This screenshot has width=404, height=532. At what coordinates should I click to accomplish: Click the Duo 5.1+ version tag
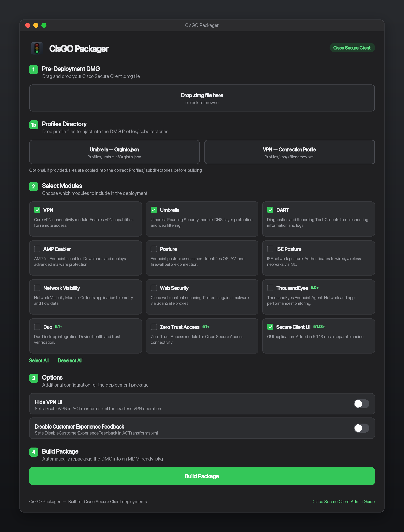[59, 327]
